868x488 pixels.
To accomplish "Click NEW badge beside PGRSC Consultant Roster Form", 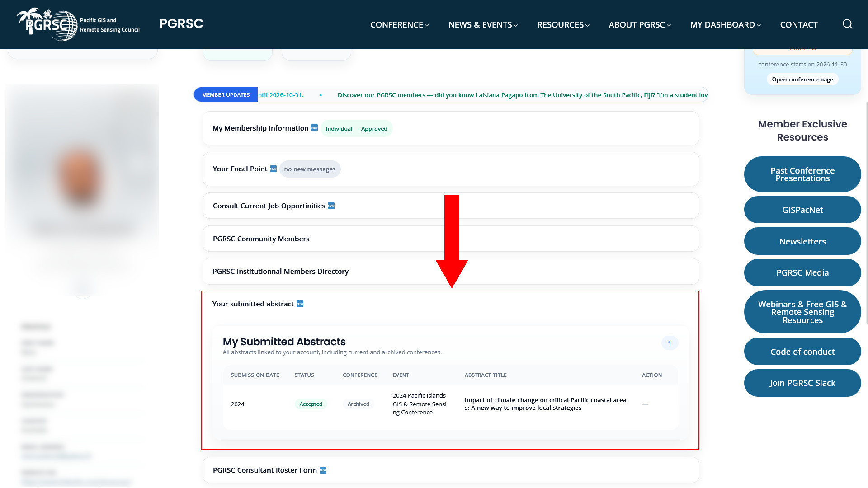I will 323,470.
